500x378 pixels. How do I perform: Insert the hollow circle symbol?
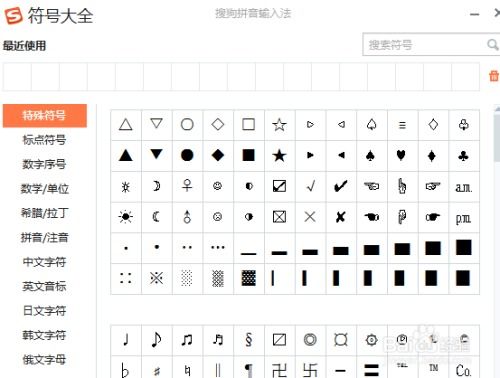187,125
